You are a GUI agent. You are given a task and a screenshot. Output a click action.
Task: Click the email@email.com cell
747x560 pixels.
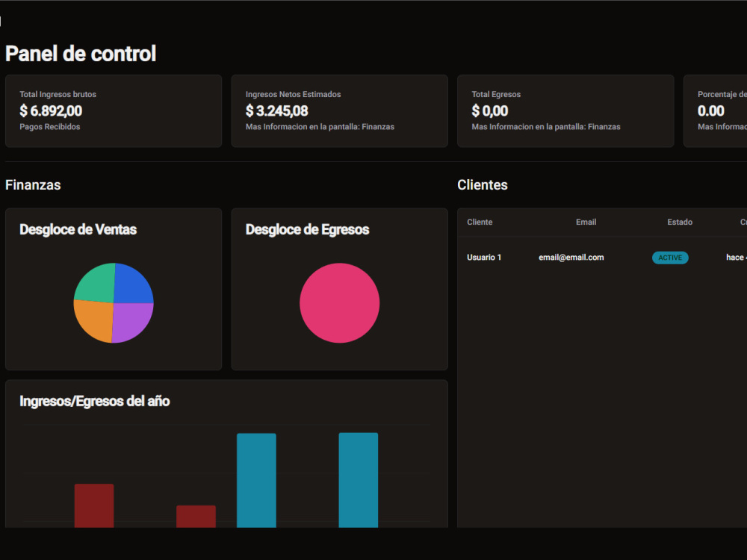tap(571, 257)
